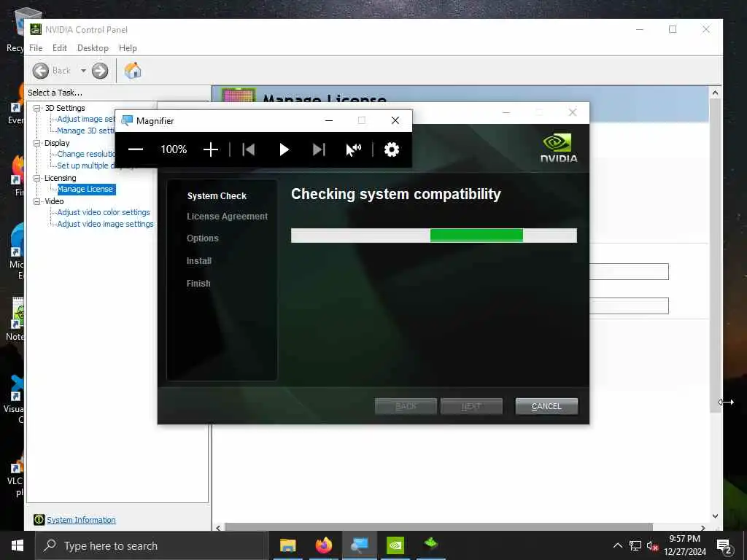This screenshot has height=560, width=747.
Task: Click the taskbar search box
Action: (x=152, y=545)
